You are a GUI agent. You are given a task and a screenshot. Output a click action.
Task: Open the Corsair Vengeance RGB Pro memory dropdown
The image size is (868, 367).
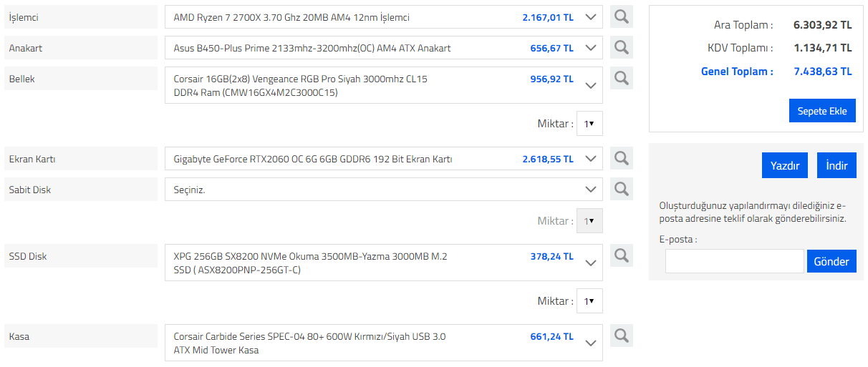pyautogui.click(x=384, y=85)
